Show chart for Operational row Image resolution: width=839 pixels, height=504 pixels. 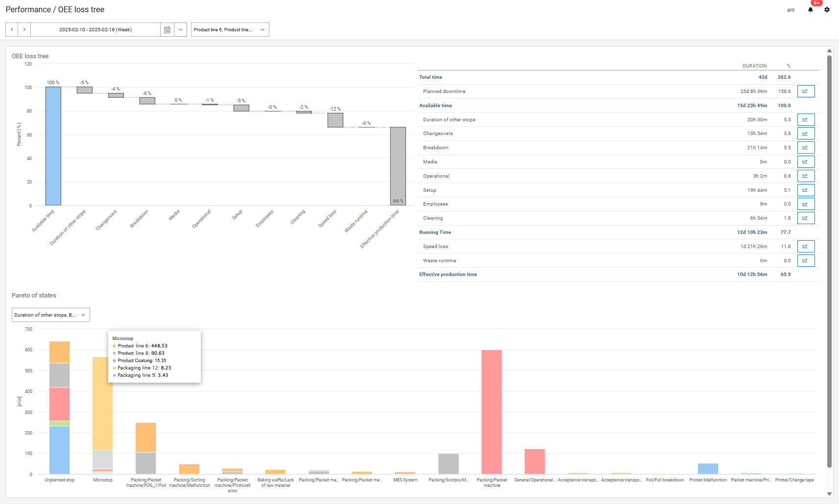coord(806,176)
